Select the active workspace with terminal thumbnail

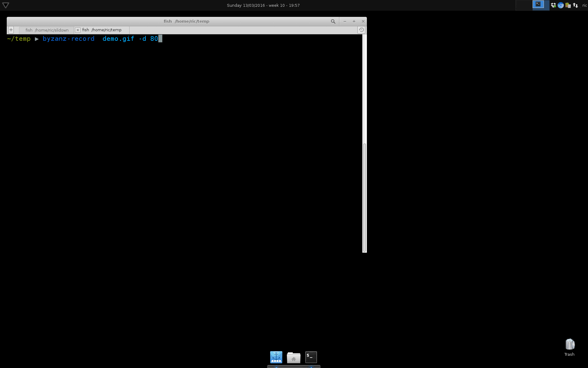click(x=541, y=5)
